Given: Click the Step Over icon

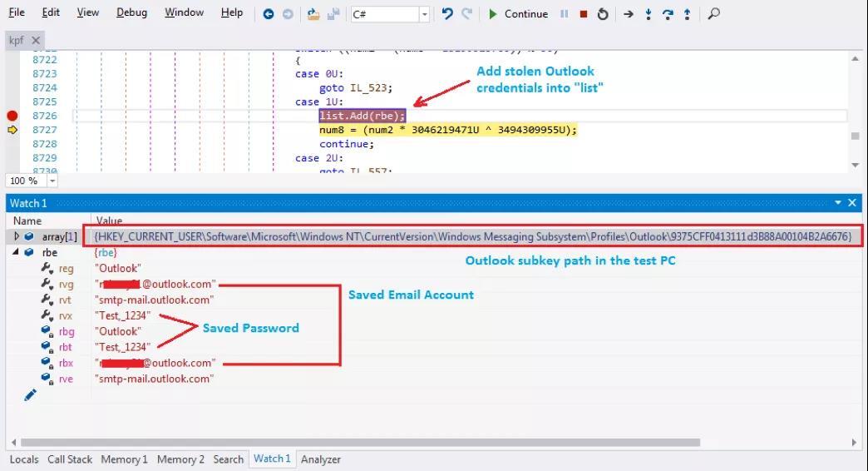Looking at the screenshot, I should coord(668,14).
